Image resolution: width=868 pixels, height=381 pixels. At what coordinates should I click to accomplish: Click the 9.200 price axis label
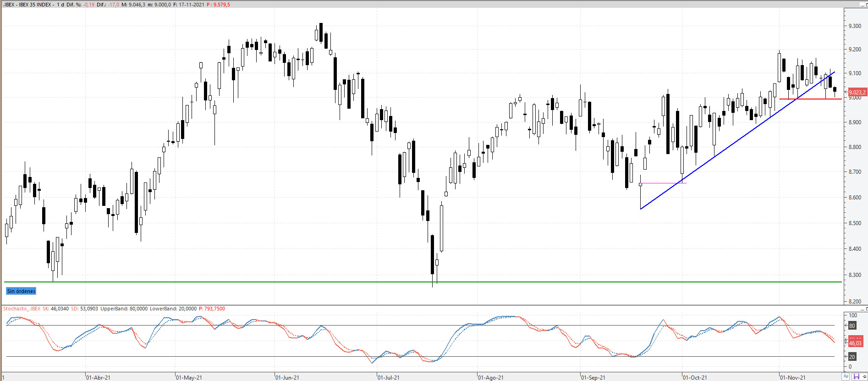(x=855, y=50)
